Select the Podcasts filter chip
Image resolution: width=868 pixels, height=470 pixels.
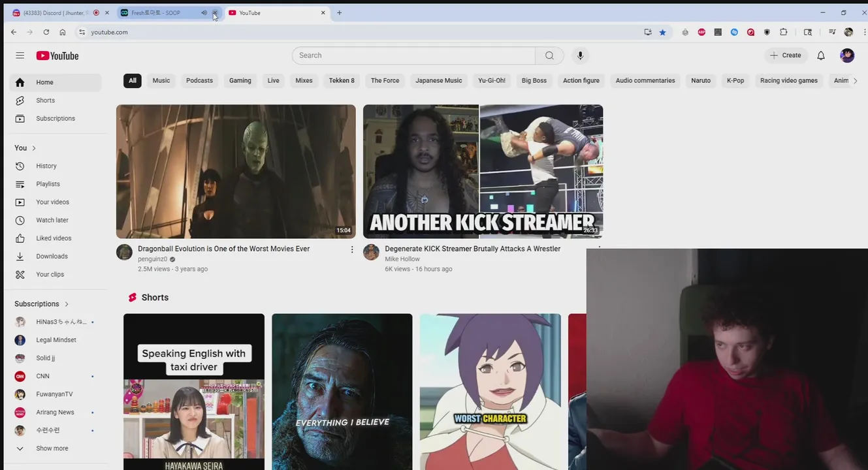tap(199, 80)
